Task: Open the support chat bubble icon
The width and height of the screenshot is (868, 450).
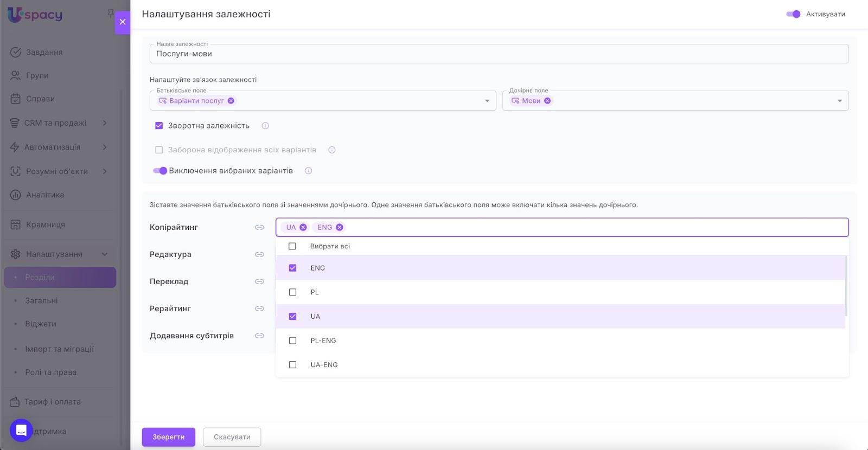Action: [x=21, y=430]
